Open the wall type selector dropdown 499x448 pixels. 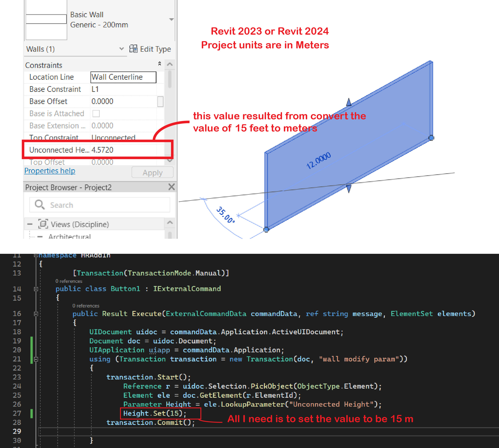tap(172, 19)
